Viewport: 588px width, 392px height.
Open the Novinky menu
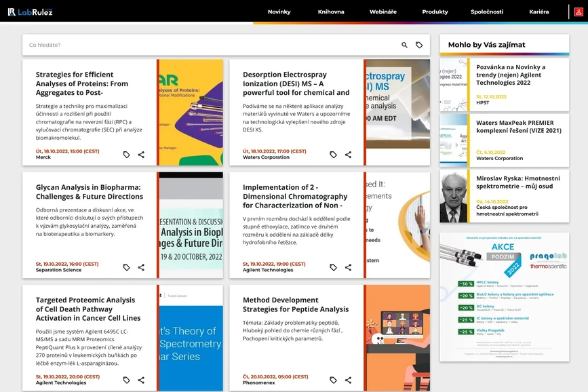[279, 12]
